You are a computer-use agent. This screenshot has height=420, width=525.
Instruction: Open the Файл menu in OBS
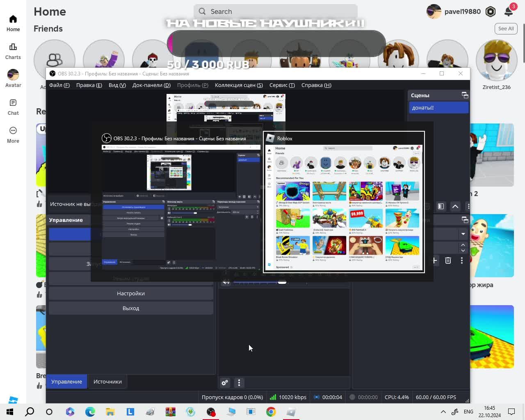coord(59,85)
